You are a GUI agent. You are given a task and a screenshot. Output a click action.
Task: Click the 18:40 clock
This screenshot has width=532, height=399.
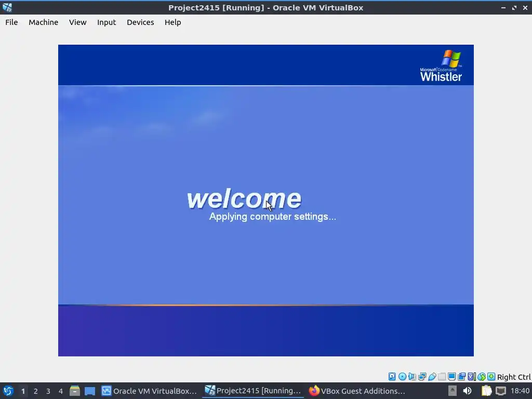pos(520,391)
